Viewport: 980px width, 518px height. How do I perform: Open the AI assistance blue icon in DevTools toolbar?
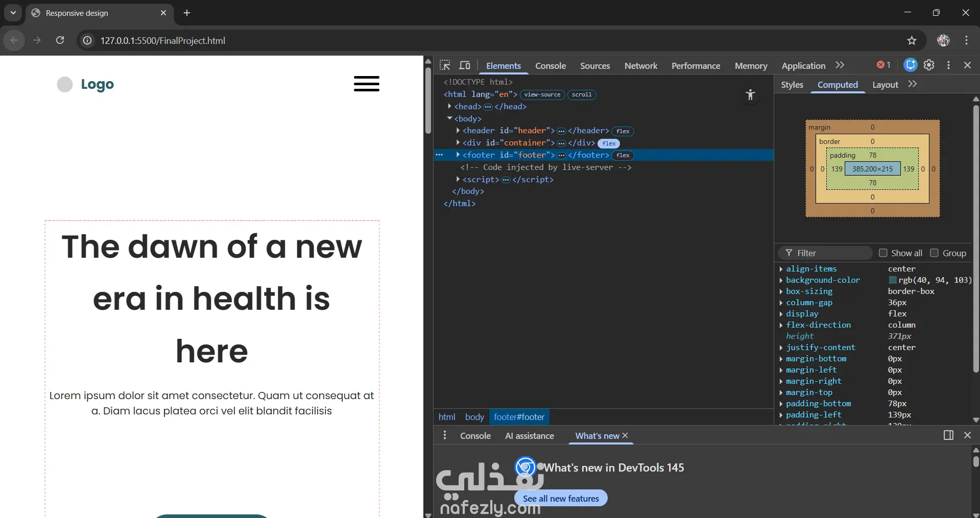pos(910,65)
